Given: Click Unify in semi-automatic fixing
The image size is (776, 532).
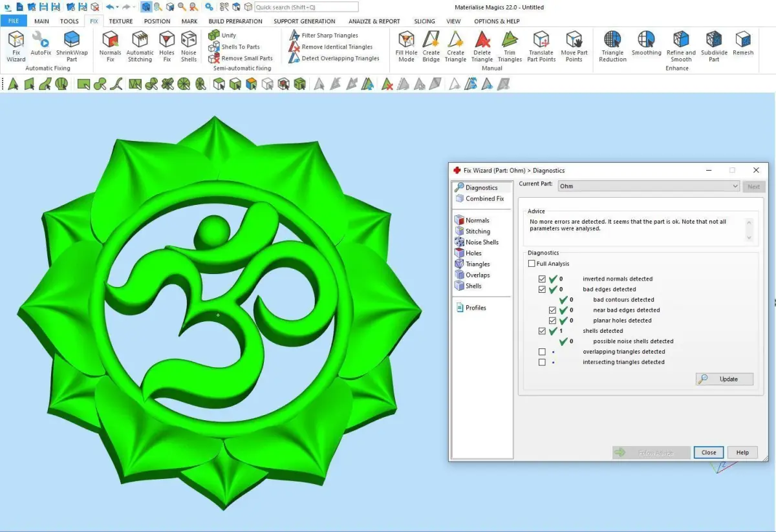Looking at the screenshot, I should (222, 36).
